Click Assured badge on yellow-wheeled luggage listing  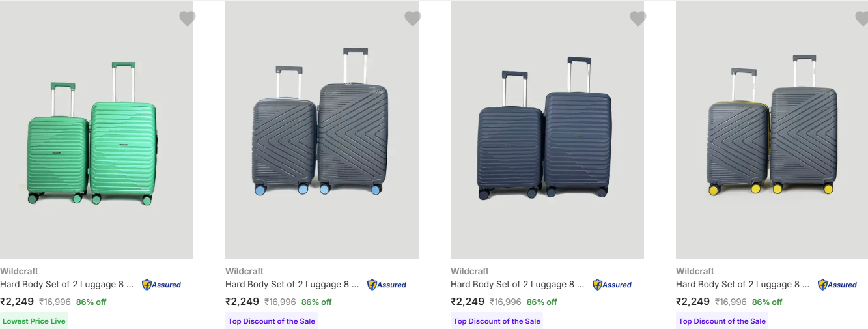(837, 285)
